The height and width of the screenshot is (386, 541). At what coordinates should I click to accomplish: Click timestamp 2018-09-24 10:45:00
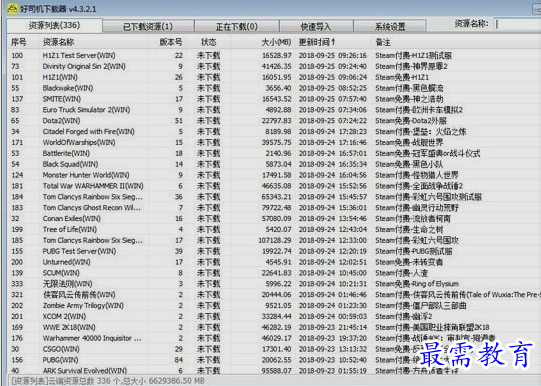(x=333, y=273)
